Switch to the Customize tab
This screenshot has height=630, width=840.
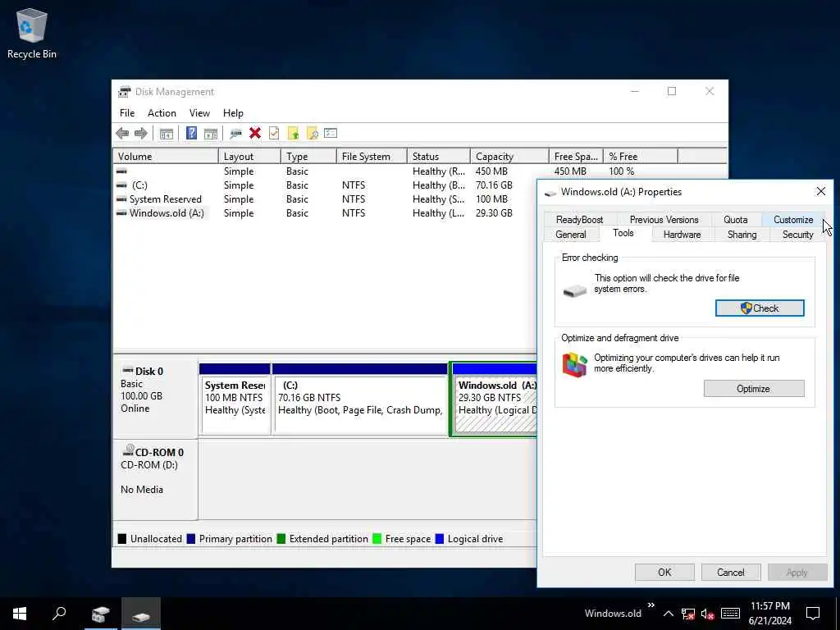(x=793, y=220)
